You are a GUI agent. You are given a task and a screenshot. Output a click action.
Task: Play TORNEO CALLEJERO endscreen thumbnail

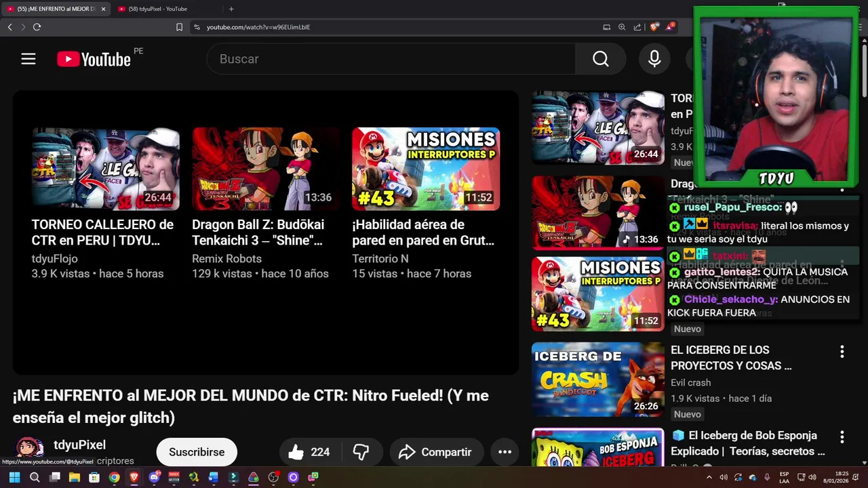(106, 169)
